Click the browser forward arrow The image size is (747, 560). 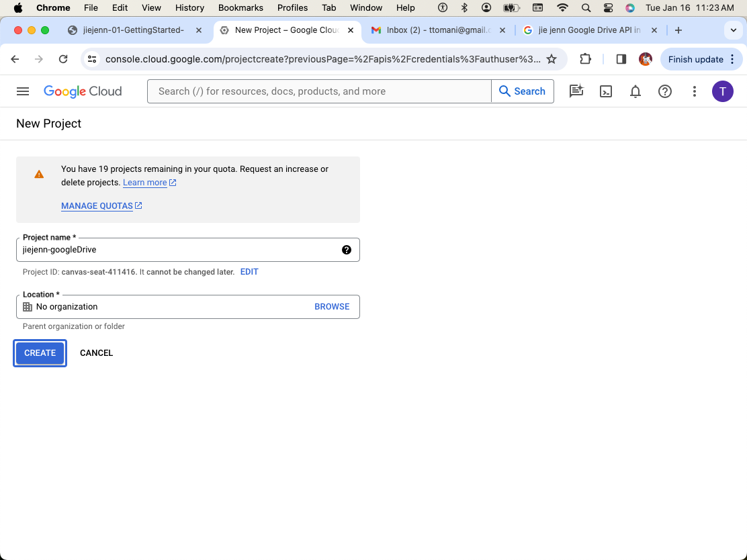pyautogui.click(x=39, y=59)
